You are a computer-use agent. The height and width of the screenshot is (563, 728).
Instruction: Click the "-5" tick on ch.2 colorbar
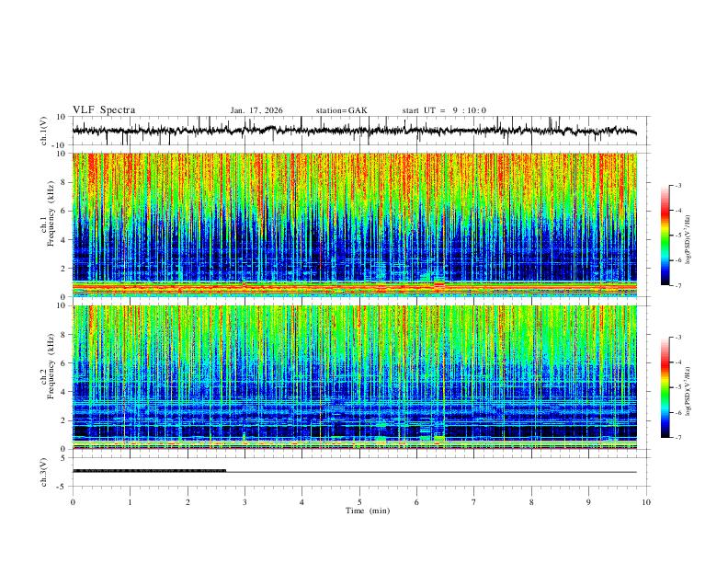677,387
